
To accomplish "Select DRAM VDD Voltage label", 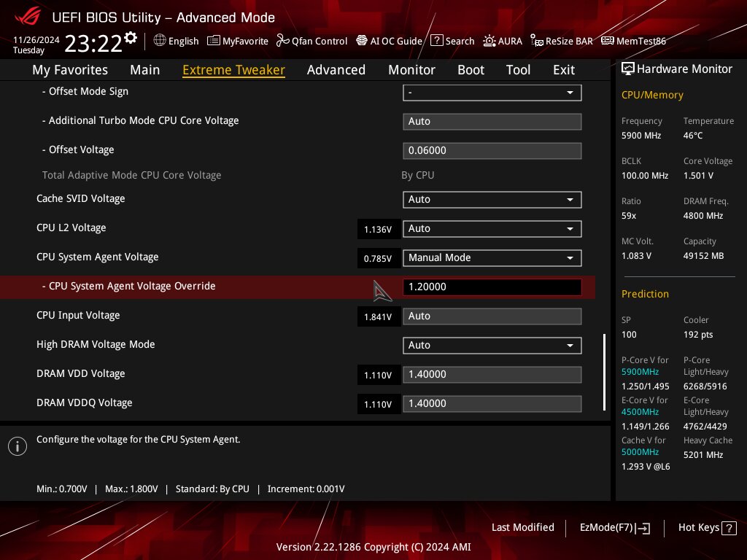I will [x=80, y=373].
